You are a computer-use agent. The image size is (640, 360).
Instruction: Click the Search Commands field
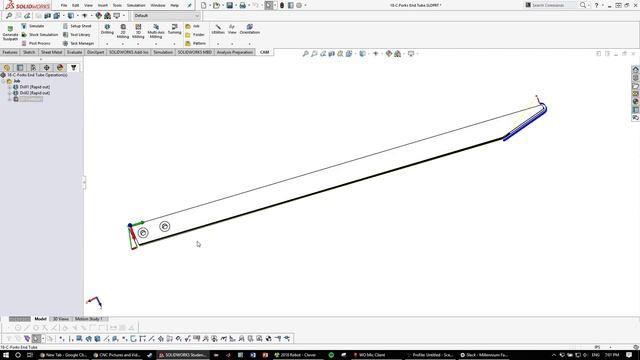[552, 5]
